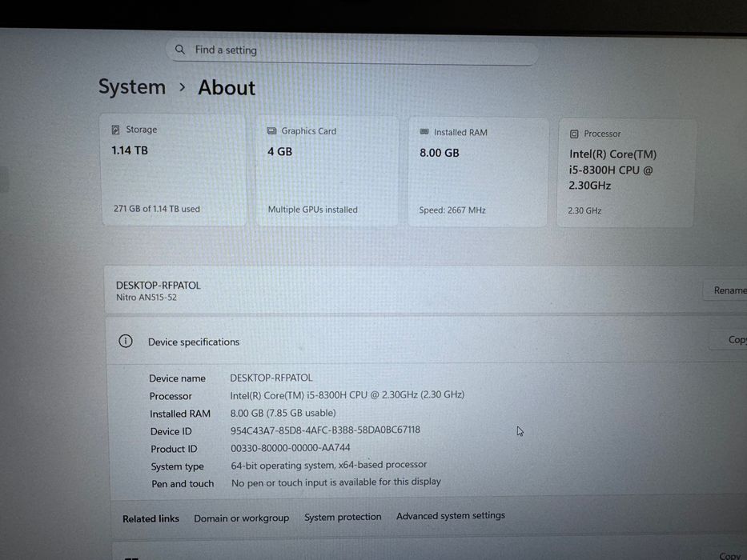Open System protection link
The image size is (747, 560).
(343, 517)
